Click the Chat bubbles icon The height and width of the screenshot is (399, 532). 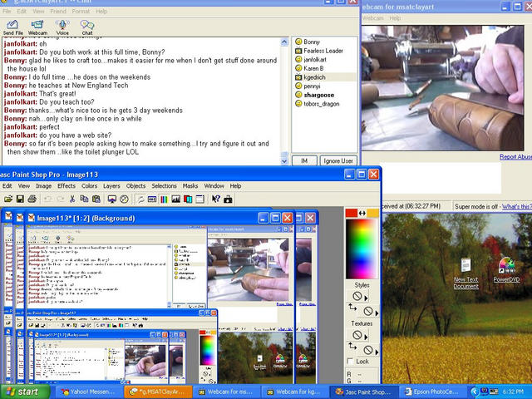point(87,27)
